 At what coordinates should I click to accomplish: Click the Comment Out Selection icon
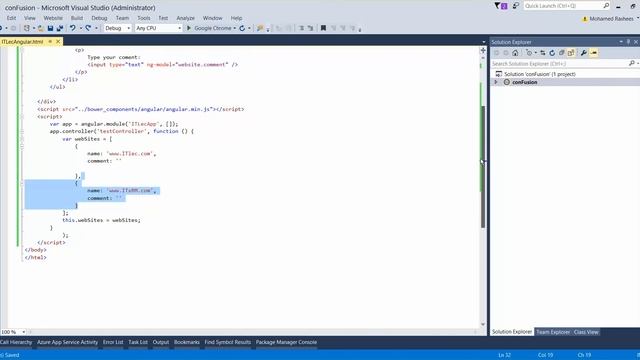301,28
